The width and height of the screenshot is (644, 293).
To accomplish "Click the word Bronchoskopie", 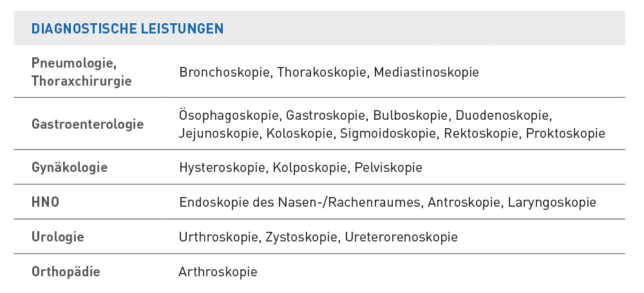I will pyautogui.click(x=224, y=72).
